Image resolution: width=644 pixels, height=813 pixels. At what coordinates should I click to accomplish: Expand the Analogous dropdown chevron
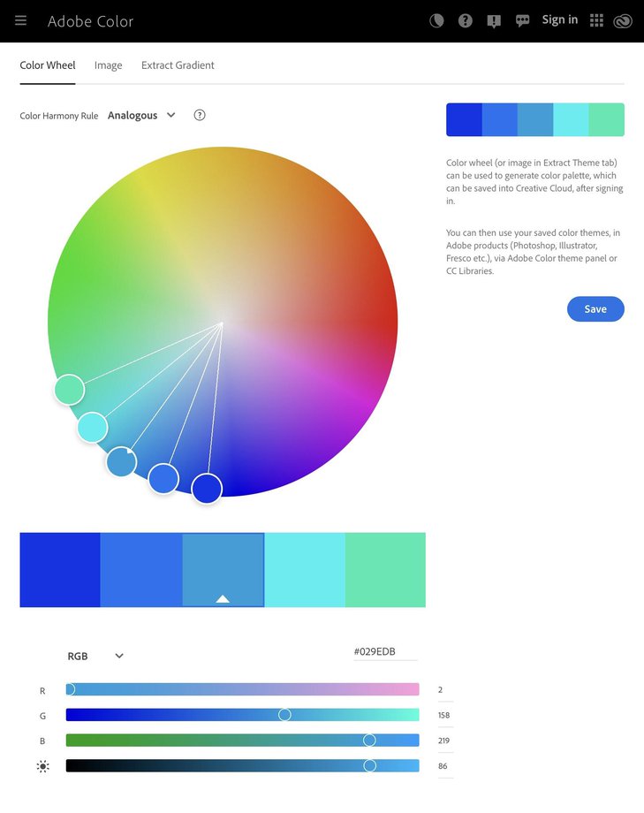[170, 115]
